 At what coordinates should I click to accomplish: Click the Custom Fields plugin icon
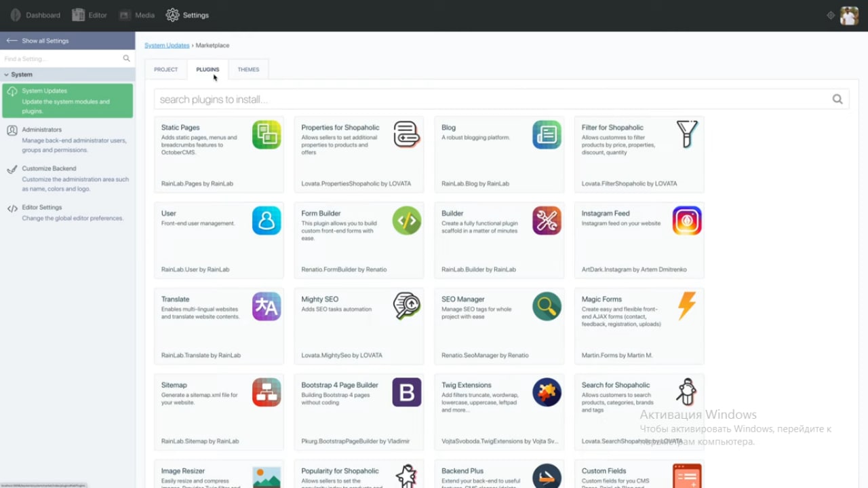687,476
